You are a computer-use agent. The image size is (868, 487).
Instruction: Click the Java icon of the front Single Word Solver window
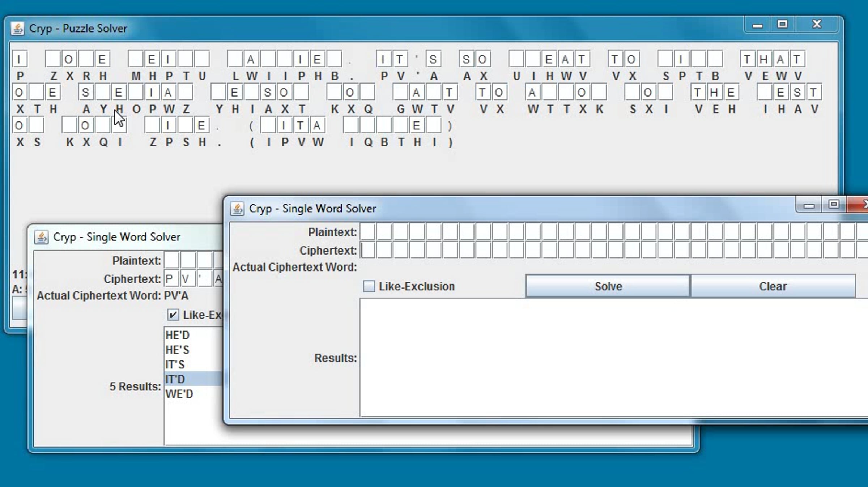tap(237, 209)
